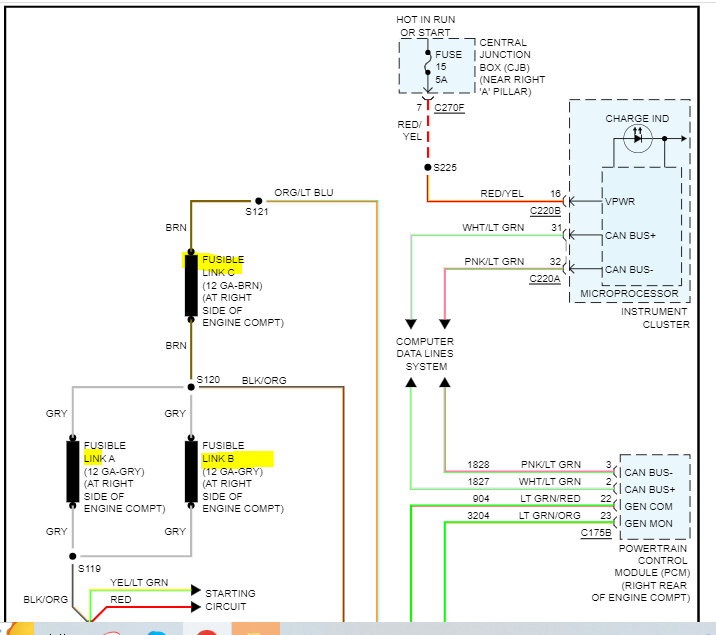
Task: Click the charge indicator LED symbol
Action: coord(637,138)
